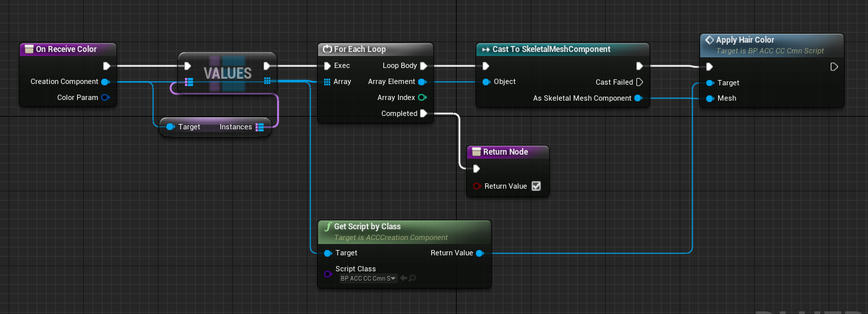Click the Array Index output pin

[x=422, y=98]
